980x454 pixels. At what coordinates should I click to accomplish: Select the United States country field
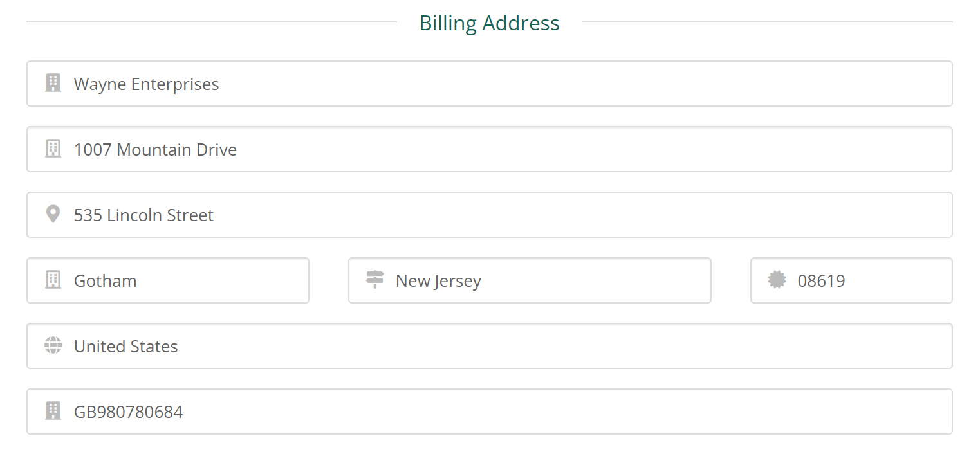pyautogui.click(x=489, y=346)
